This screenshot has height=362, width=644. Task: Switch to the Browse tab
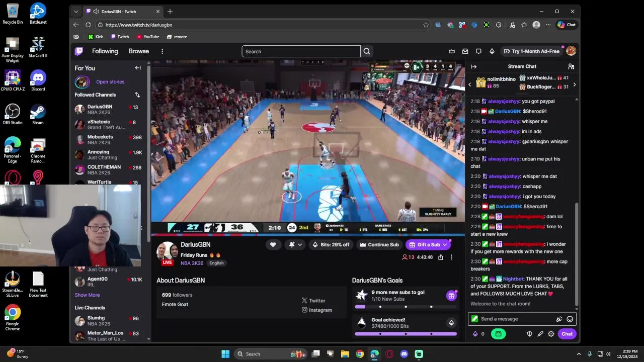pos(138,51)
